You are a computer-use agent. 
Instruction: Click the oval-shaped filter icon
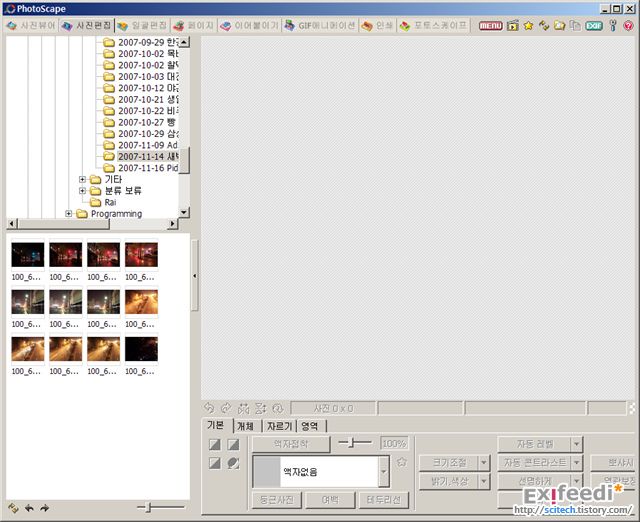[x=233, y=463]
